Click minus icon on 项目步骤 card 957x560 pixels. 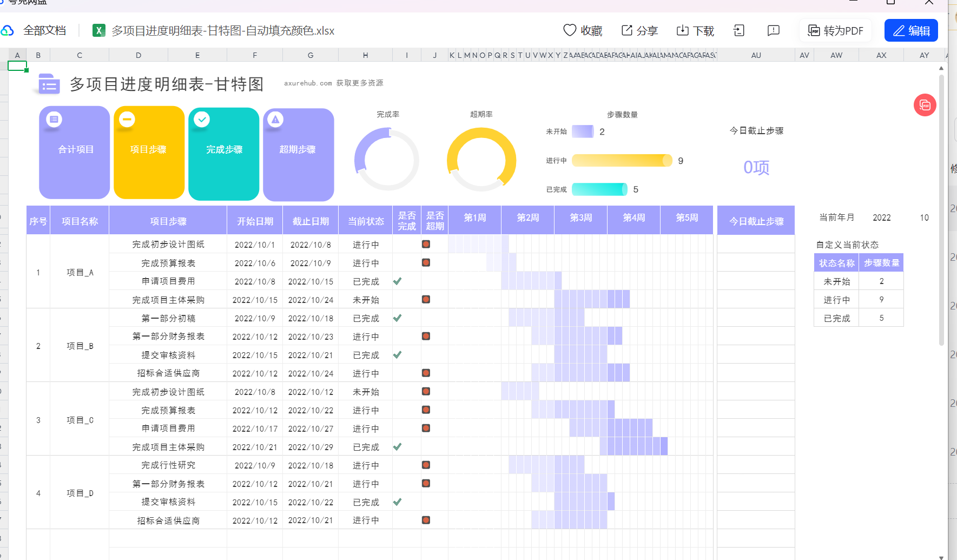point(127,119)
